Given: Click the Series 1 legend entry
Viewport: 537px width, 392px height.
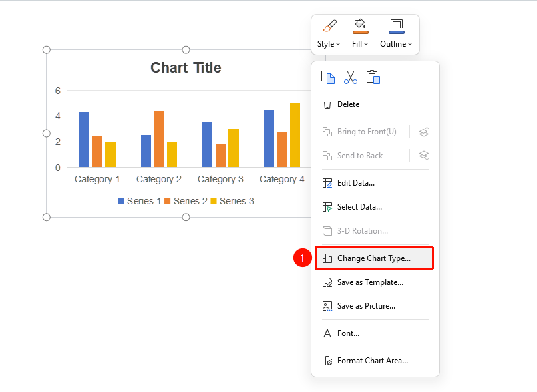Looking at the screenshot, I should [x=139, y=201].
